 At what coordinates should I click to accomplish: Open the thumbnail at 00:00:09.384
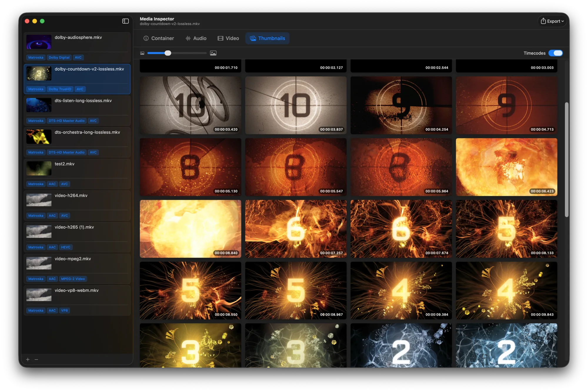pos(401,291)
